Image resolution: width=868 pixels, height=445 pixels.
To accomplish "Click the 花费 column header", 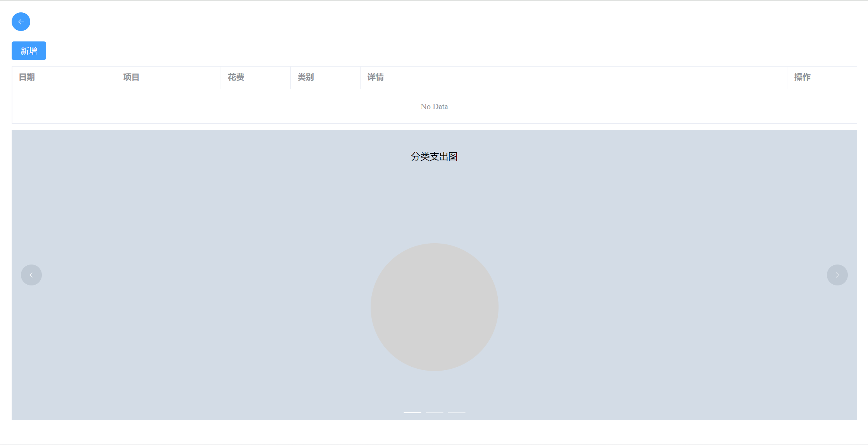I will [255, 77].
